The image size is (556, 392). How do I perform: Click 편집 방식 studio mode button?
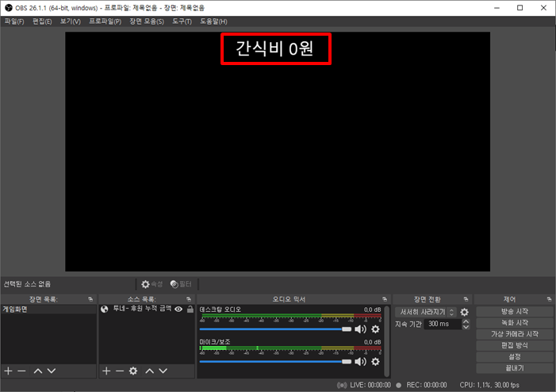515,345
